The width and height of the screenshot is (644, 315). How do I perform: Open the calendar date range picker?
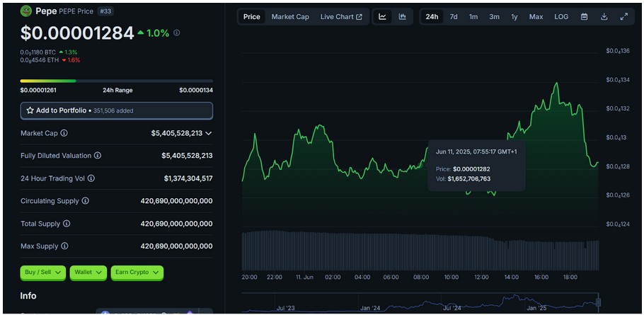584,17
